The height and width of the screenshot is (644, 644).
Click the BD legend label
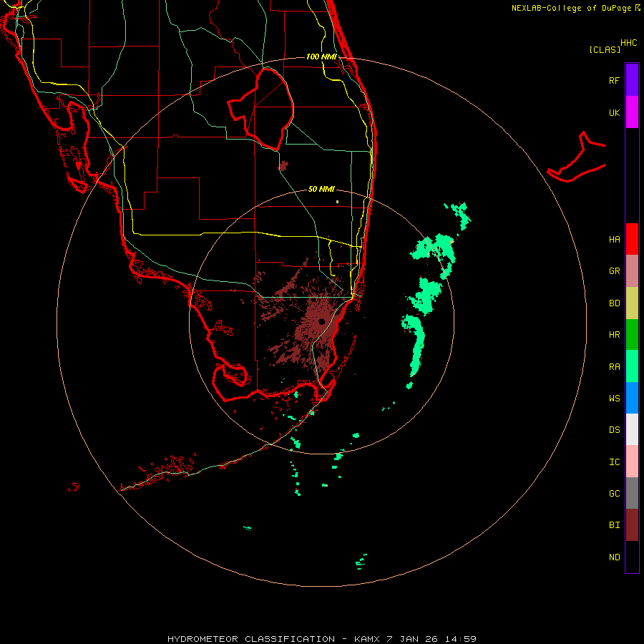(615, 303)
